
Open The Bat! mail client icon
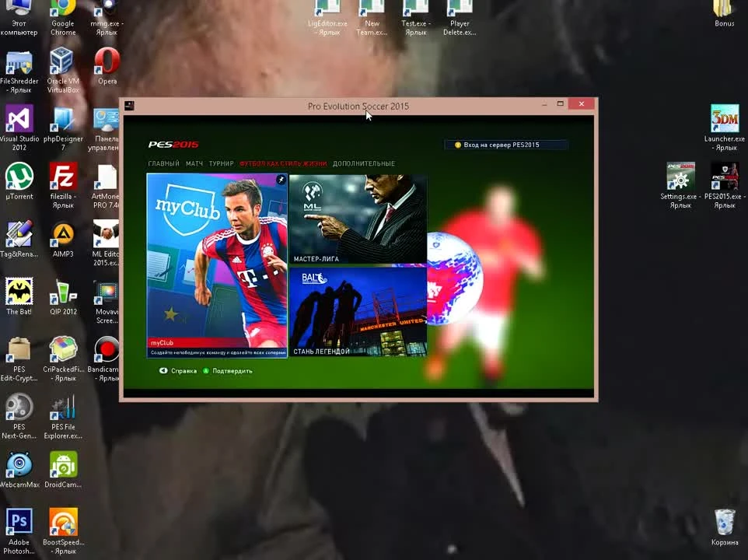pyautogui.click(x=19, y=296)
